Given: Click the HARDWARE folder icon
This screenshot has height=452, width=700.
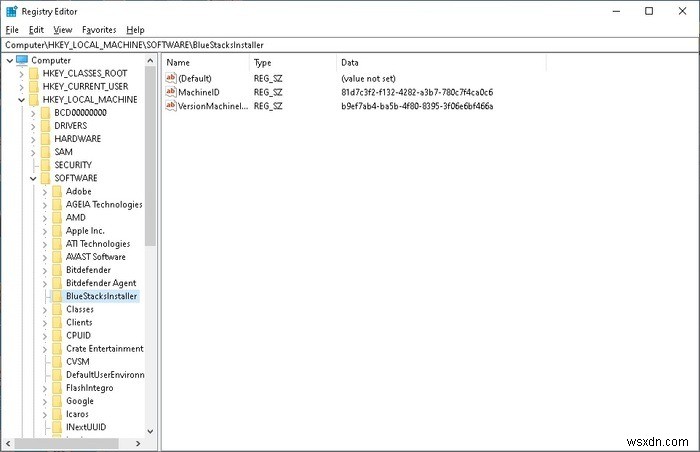Looking at the screenshot, I should (x=46, y=139).
